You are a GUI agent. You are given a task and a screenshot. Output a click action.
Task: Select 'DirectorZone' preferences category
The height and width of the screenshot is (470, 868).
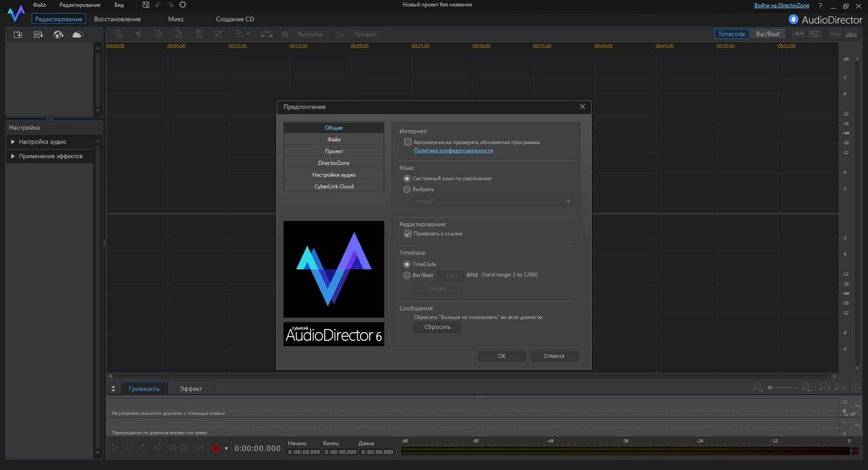coord(334,163)
